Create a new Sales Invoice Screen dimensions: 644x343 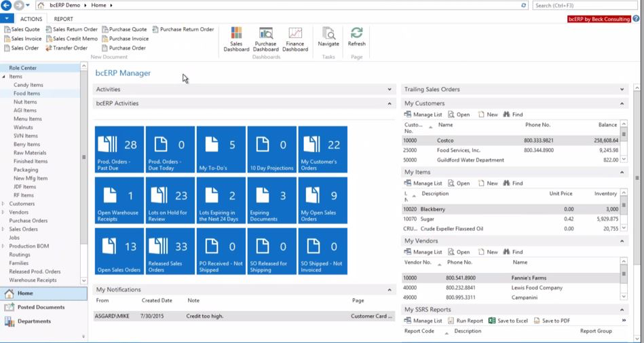[x=23, y=39]
